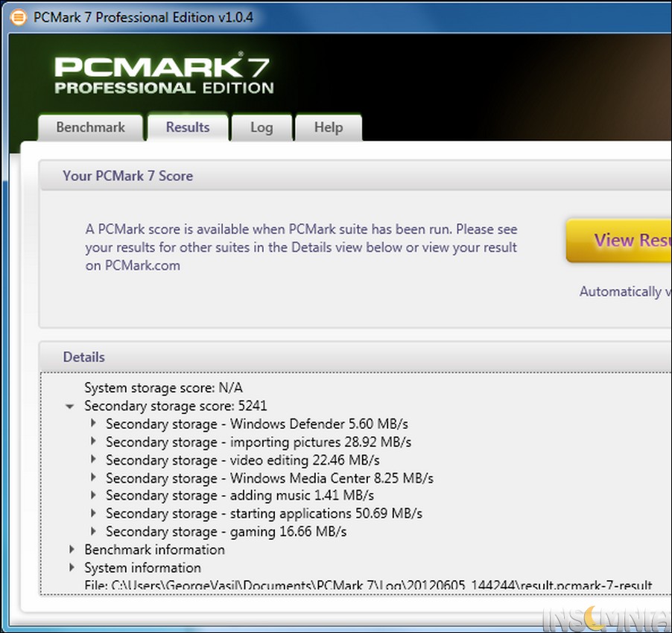Expand the importing pictures 28.92 MB/s row
The image size is (672, 633).
point(93,441)
